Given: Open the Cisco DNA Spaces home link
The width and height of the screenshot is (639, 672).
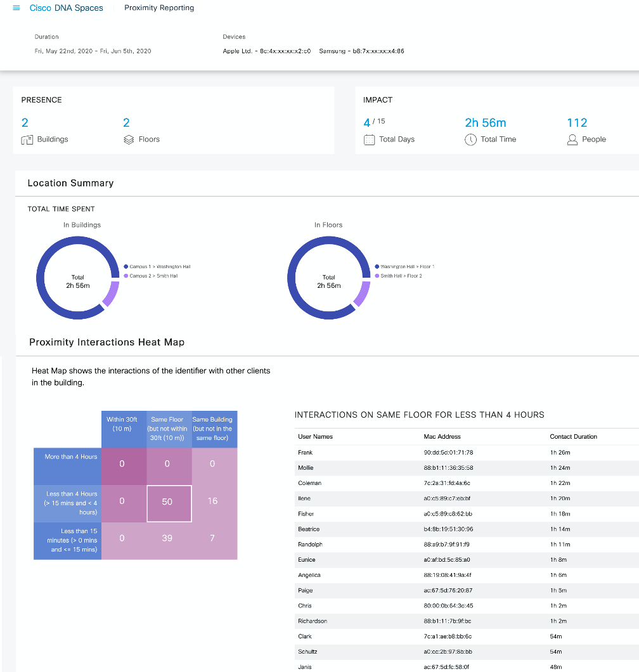Looking at the screenshot, I should click(66, 8).
